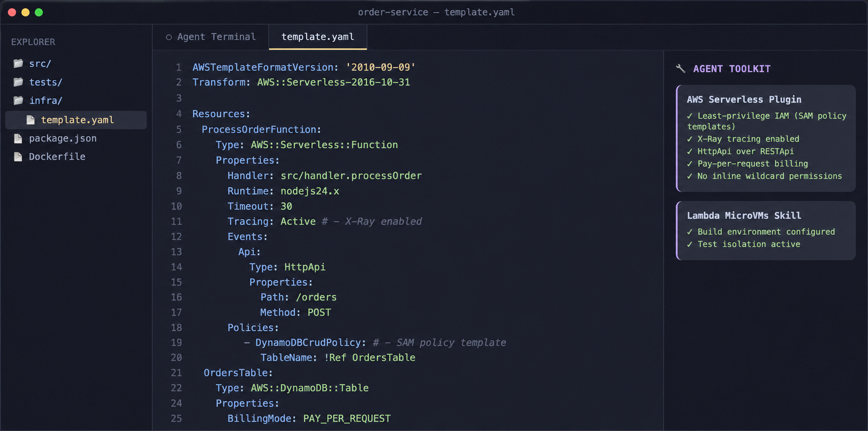Click the AWS::DynamoDB::Table type value
The height and width of the screenshot is (431, 868).
pyautogui.click(x=310, y=388)
